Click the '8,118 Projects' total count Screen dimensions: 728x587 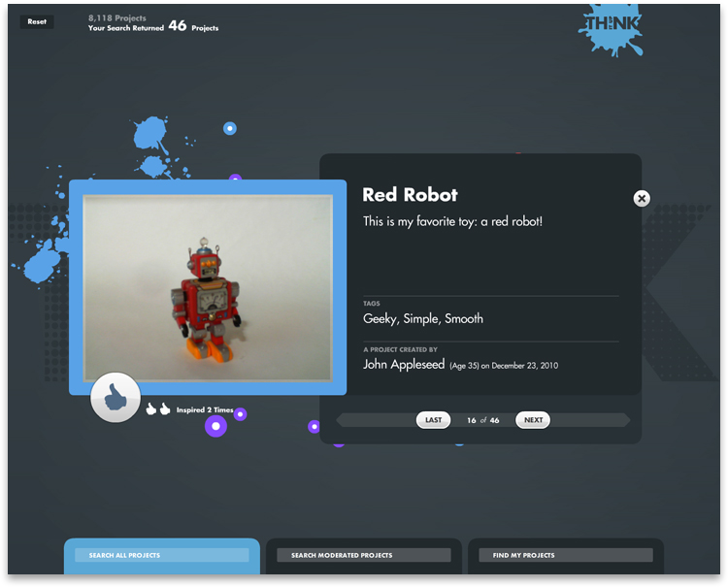coord(117,18)
